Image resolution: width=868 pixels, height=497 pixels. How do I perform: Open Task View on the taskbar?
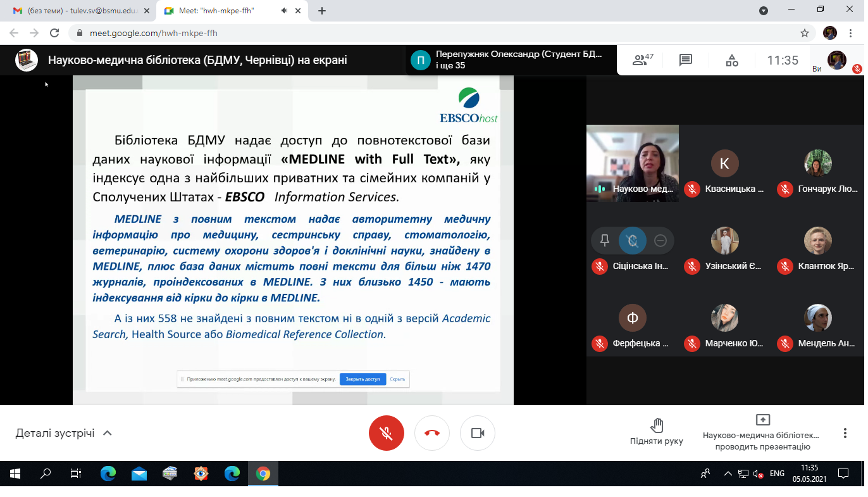coord(76,473)
